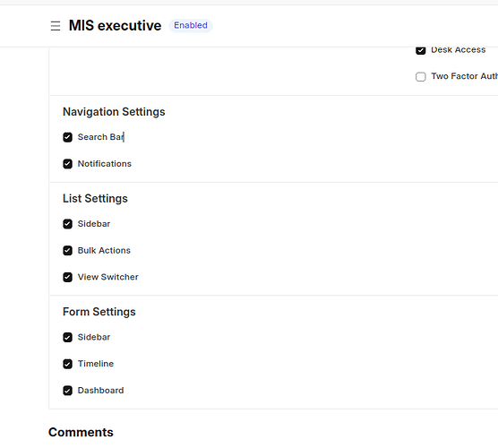Enable Two Factor Authentication checkbox
The height and width of the screenshot is (448, 498).
420,76
